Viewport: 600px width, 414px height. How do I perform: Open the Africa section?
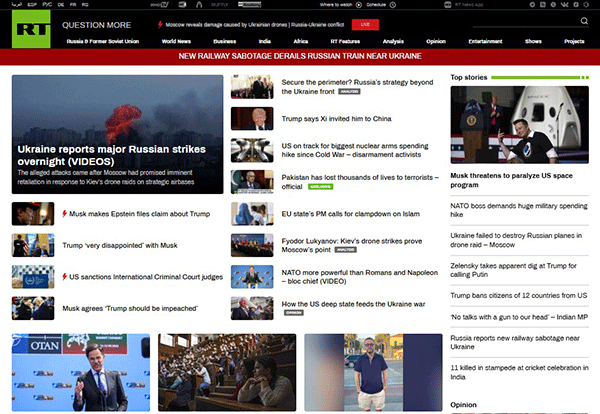click(301, 41)
